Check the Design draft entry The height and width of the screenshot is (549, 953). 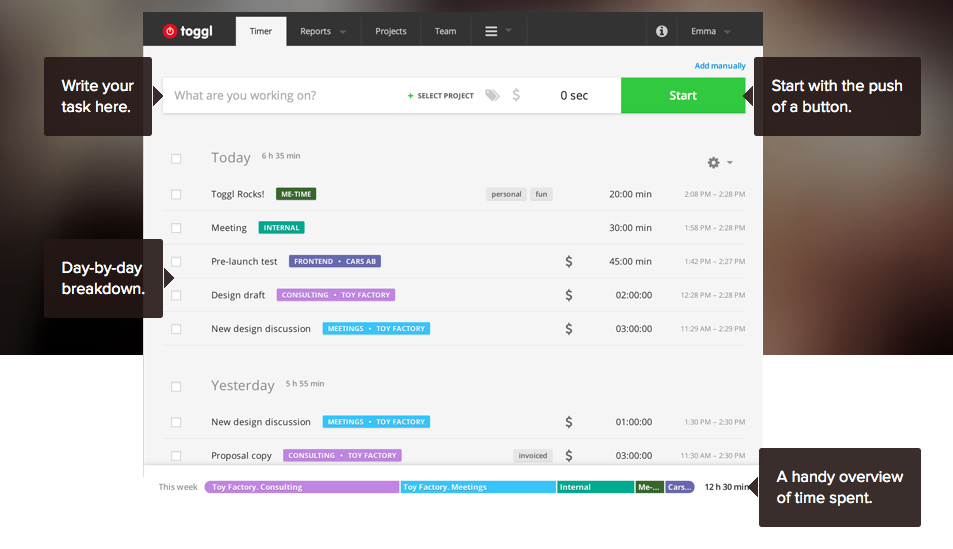click(176, 295)
